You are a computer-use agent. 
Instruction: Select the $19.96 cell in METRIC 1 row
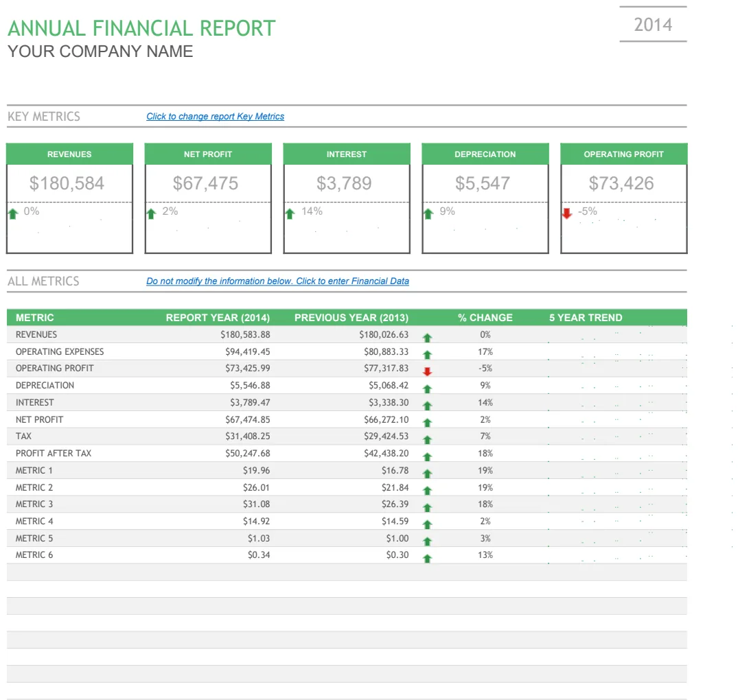[257, 470]
